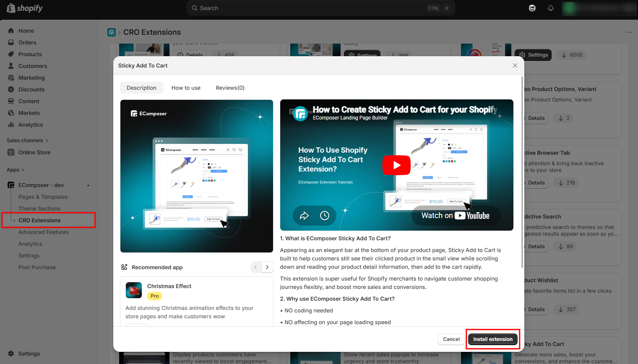Open the Reviews(0) tab
This screenshot has width=638, height=364.
coord(230,88)
